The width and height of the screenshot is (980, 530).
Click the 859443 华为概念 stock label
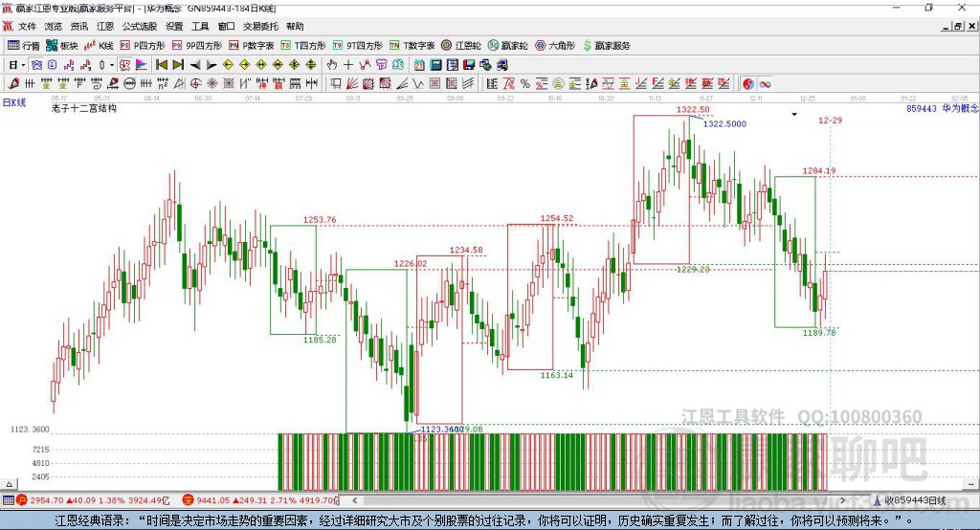click(943, 108)
